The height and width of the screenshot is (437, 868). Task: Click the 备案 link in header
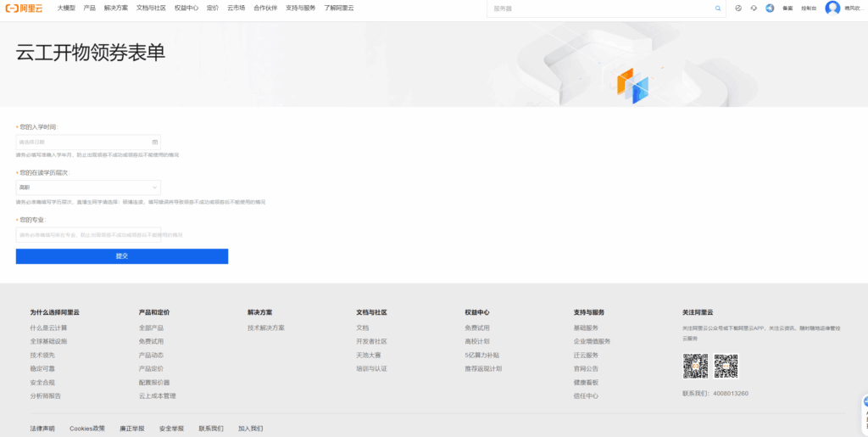[x=787, y=8]
